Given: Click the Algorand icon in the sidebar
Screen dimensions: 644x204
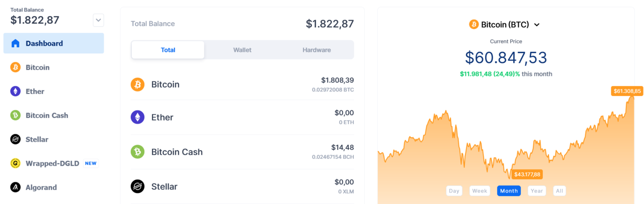Looking at the screenshot, I should tap(16, 187).
